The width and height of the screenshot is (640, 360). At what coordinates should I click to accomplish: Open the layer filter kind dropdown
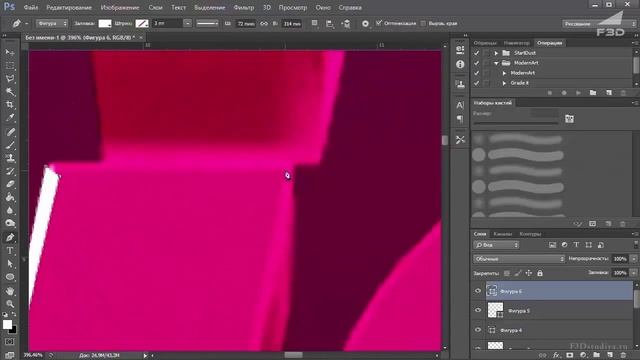(x=496, y=245)
